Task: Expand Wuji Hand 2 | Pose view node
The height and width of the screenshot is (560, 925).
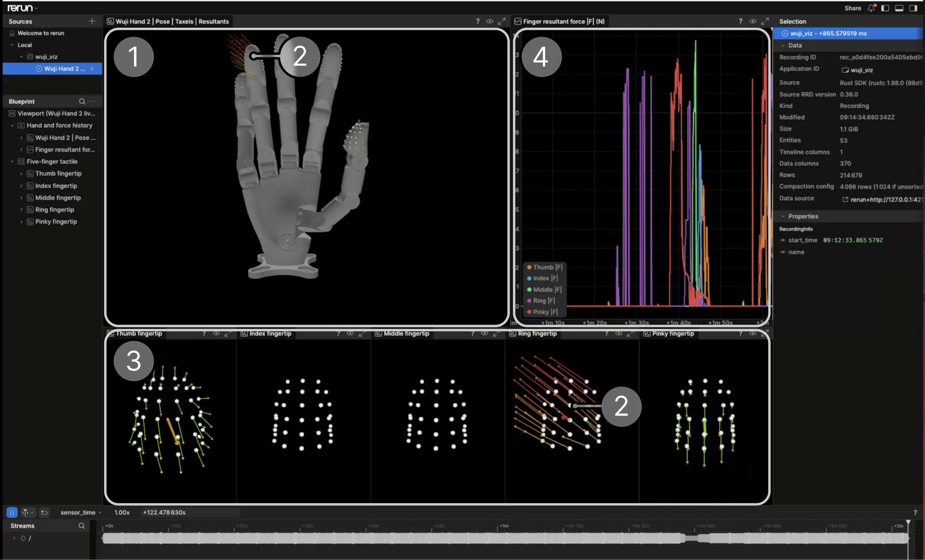Action: [x=21, y=138]
